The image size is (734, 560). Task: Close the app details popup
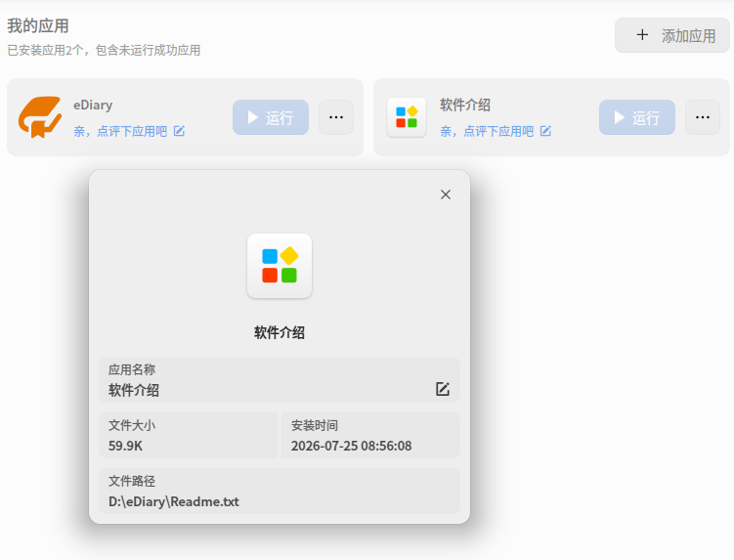point(446,194)
